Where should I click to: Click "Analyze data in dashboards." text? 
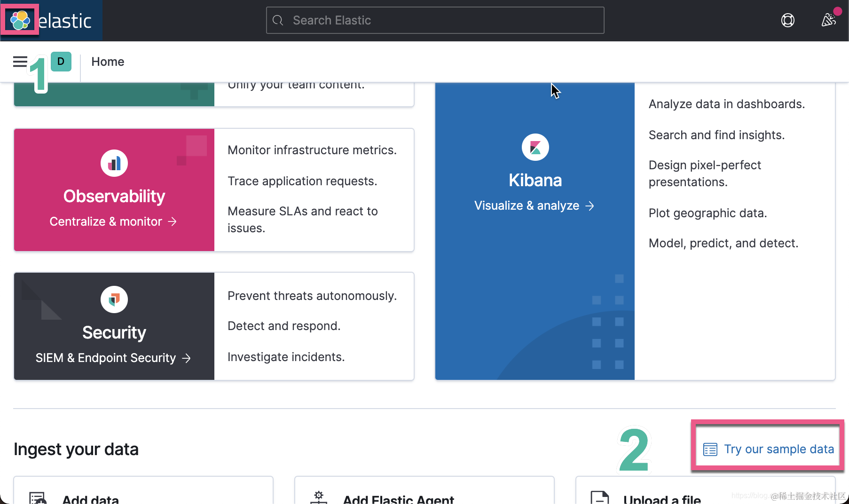pyautogui.click(x=727, y=104)
